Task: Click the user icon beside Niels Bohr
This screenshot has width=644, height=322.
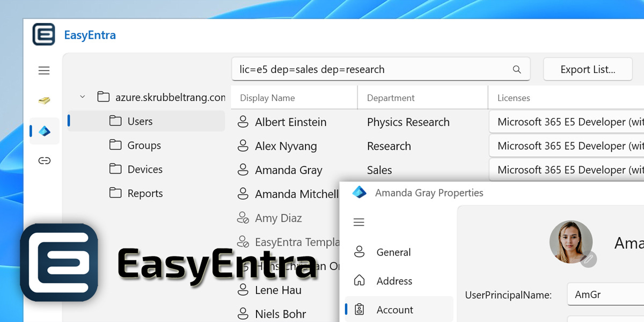Action: click(243, 314)
